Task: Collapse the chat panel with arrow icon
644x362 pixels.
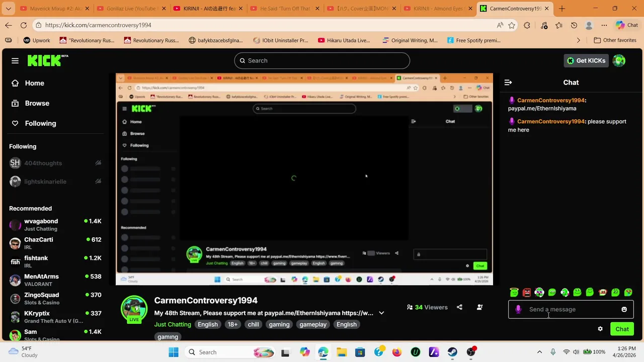Action: pos(508,82)
